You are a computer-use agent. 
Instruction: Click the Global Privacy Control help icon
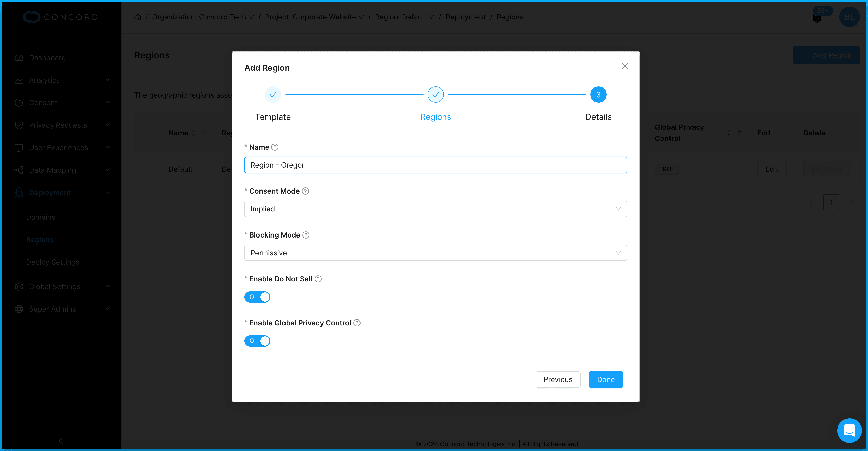coord(357,323)
